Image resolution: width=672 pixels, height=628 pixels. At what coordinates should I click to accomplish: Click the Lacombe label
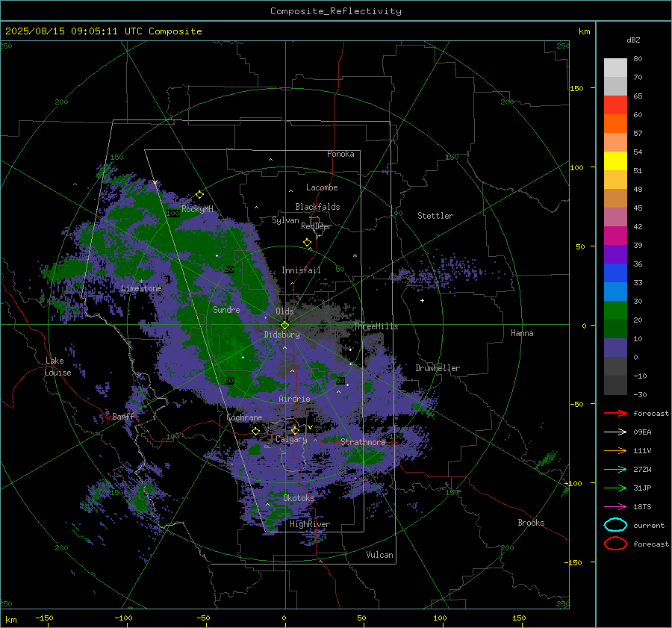[322, 187]
